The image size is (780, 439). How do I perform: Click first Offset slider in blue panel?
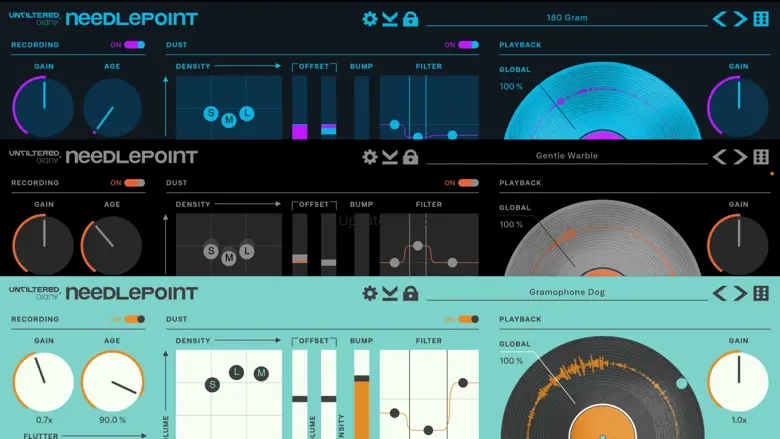tap(299, 107)
